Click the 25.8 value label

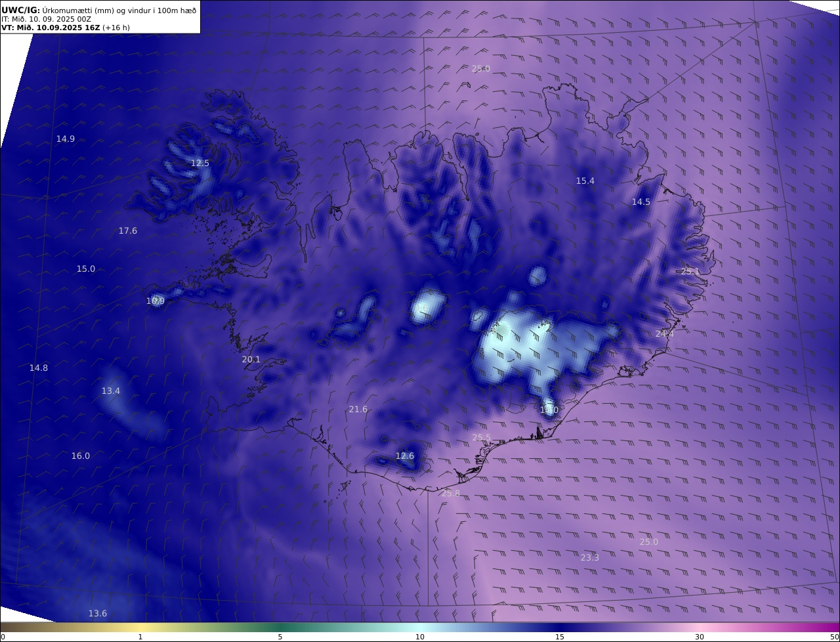[x=450, y=494]
